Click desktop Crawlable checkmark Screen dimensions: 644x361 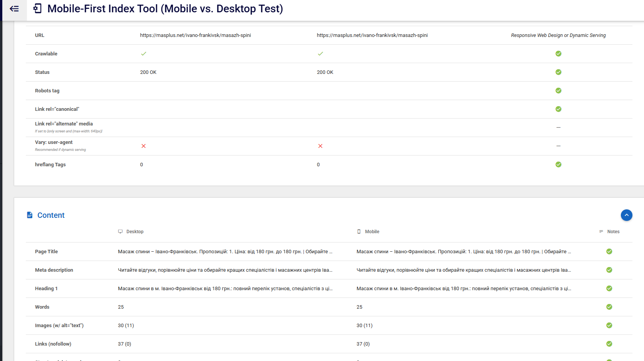(x=144, y=53)
